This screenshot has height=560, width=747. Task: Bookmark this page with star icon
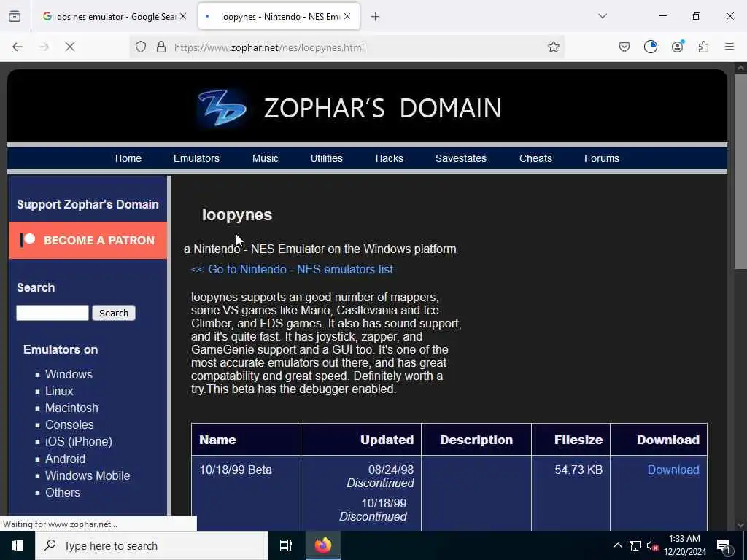pos(553,47)
